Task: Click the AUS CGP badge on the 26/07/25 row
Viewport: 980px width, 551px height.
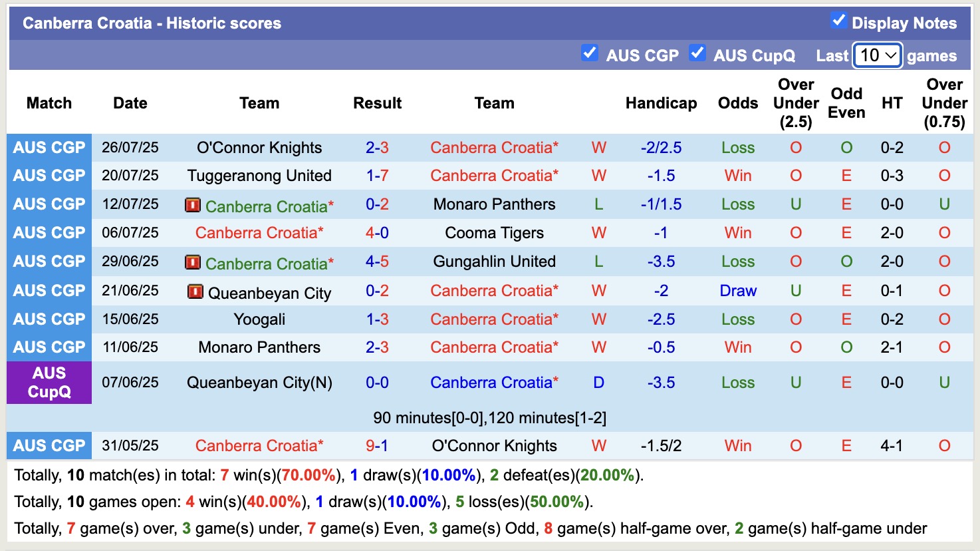Action: click(49, 147)
